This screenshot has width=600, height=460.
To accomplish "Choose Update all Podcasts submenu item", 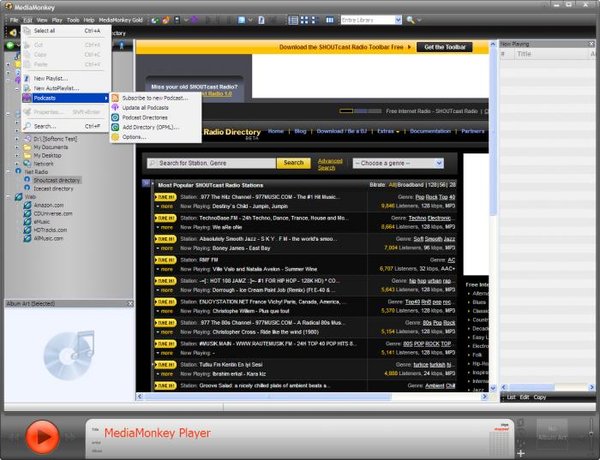I will [x=155, y=108].
